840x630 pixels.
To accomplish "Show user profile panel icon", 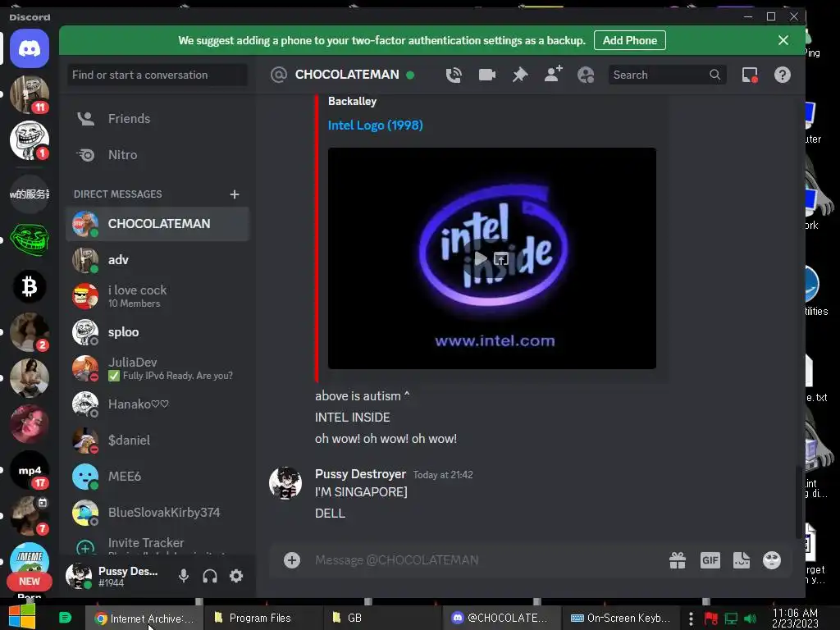I will point(586,75).
